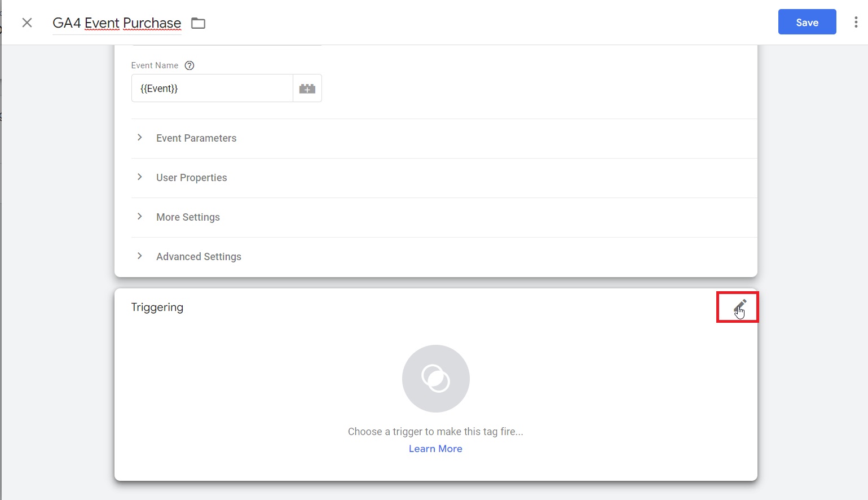This screenshot has width=868, height=500.
Task: Rename the tag title GA4 Event Purchase
Action: (x=117, y=23)
